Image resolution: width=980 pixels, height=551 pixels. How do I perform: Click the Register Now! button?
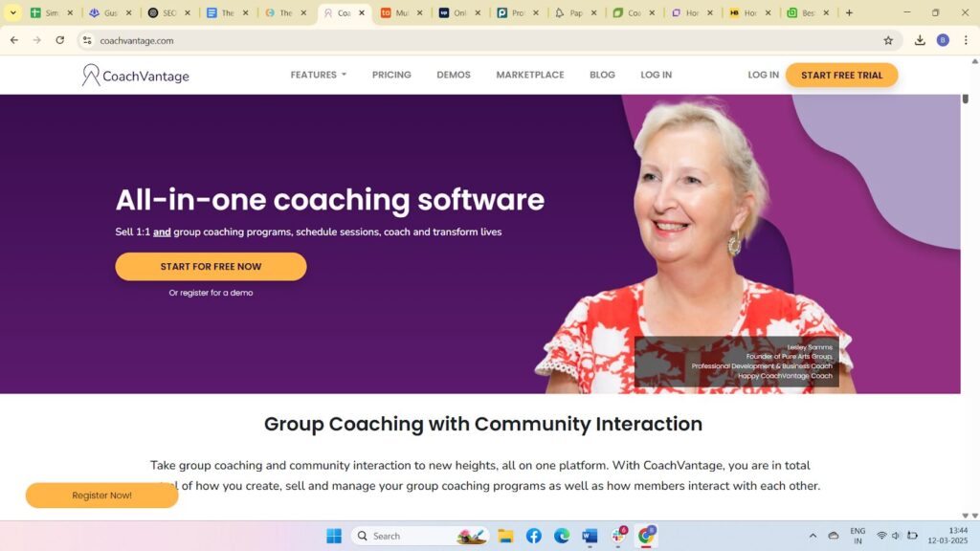click(x=100, y=495)
